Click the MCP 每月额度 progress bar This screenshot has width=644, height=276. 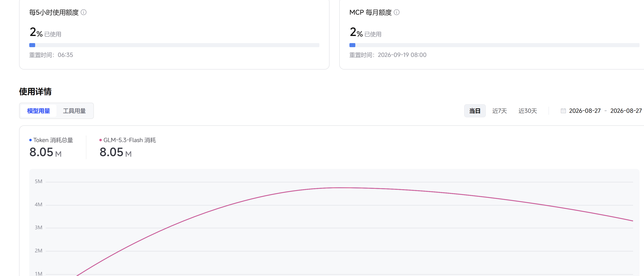point(494,45)
